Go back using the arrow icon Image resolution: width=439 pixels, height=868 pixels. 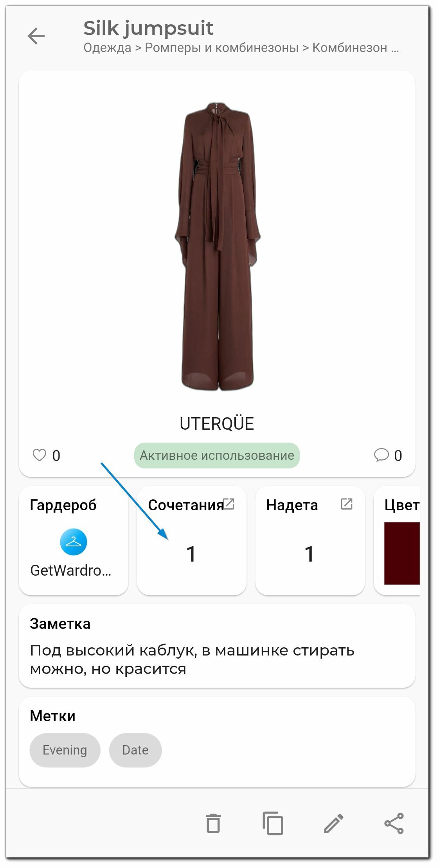(36, 36)
